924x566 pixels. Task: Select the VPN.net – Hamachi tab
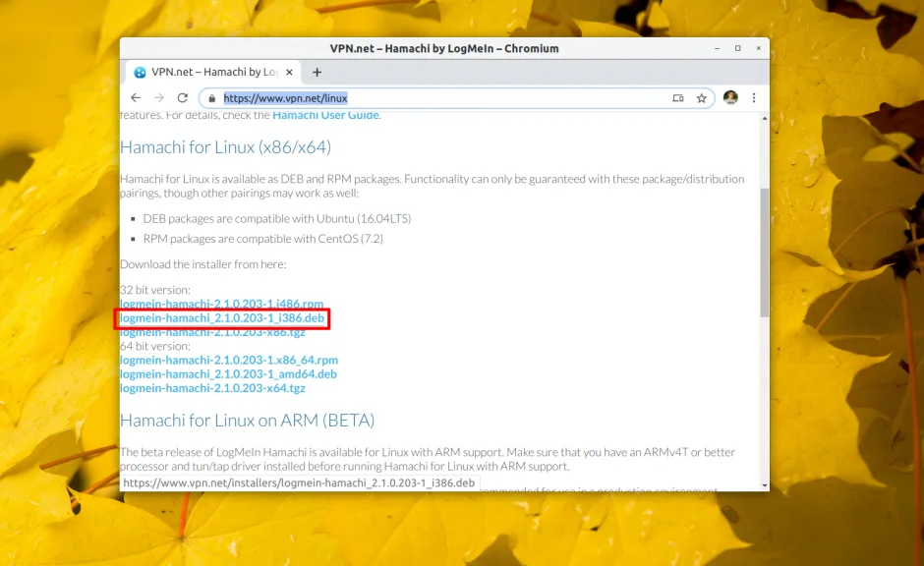(213, 72)
